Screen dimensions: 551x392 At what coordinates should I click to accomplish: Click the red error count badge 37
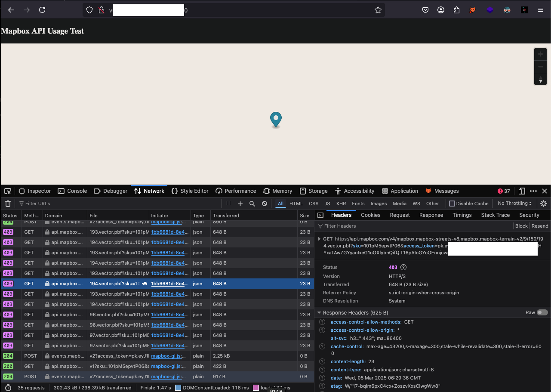pyautogui.click(x=504, y=191)
